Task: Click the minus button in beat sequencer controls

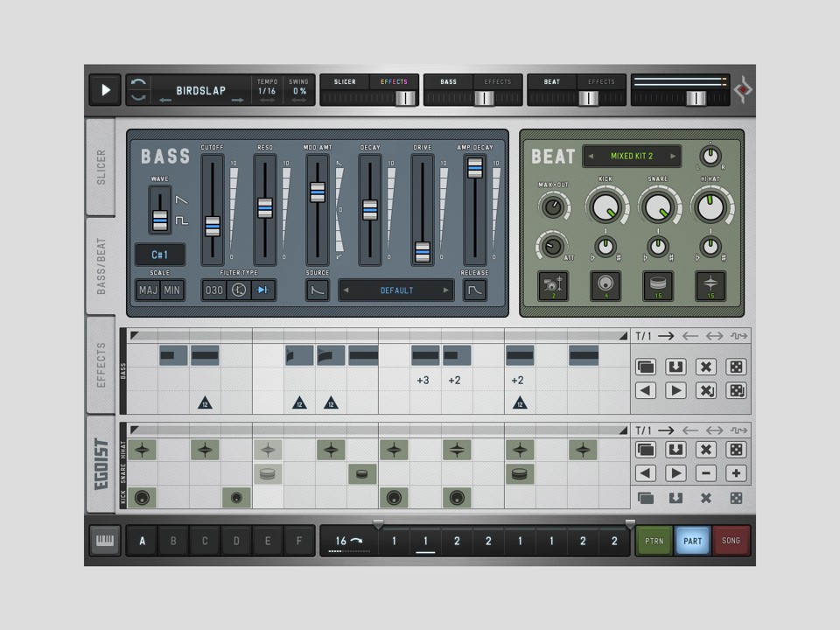Action: 706,473
